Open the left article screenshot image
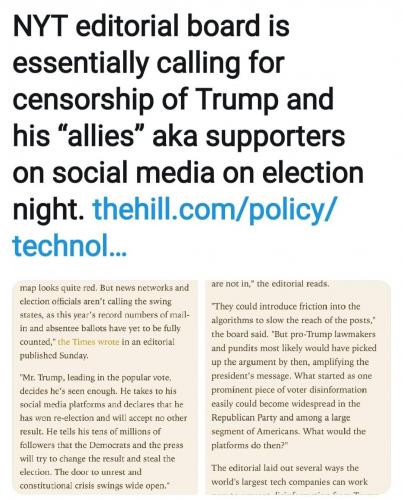 pyautogui.click(x=105, y=387)
